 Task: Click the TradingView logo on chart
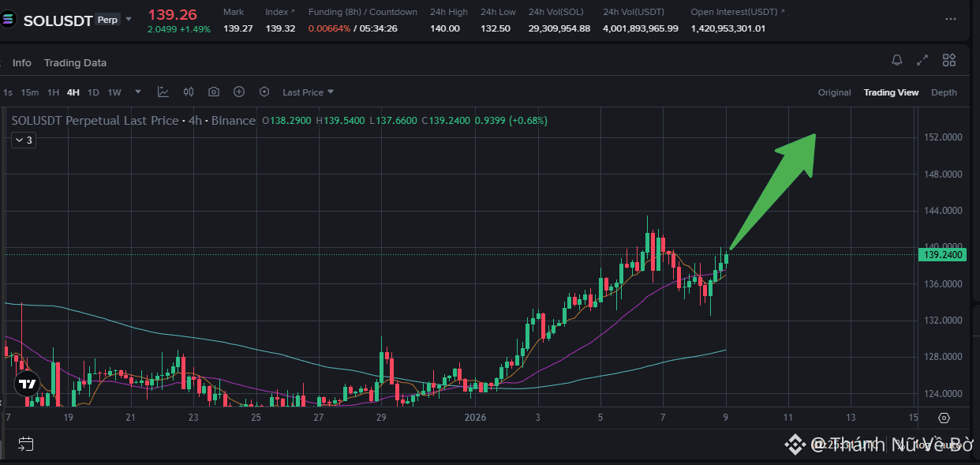pos(27,384)
